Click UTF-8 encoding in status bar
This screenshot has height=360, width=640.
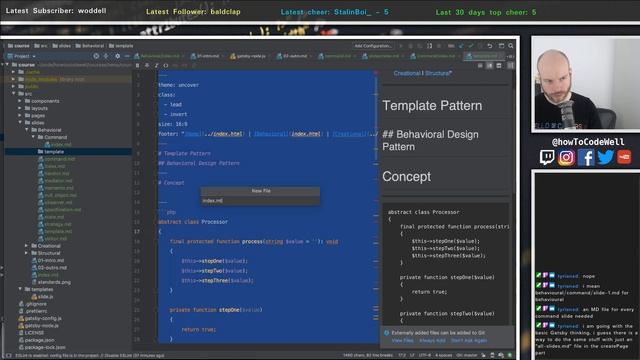[x=425, y=355]
